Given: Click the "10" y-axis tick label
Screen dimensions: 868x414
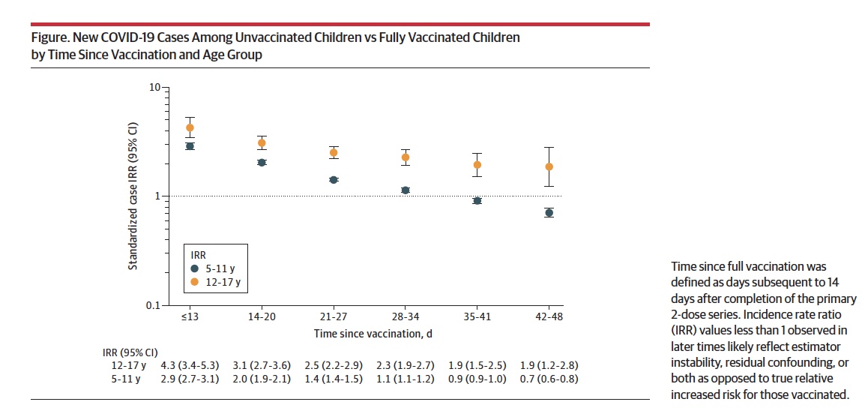Looking at the screenshot, I should [x=155, y=88].
